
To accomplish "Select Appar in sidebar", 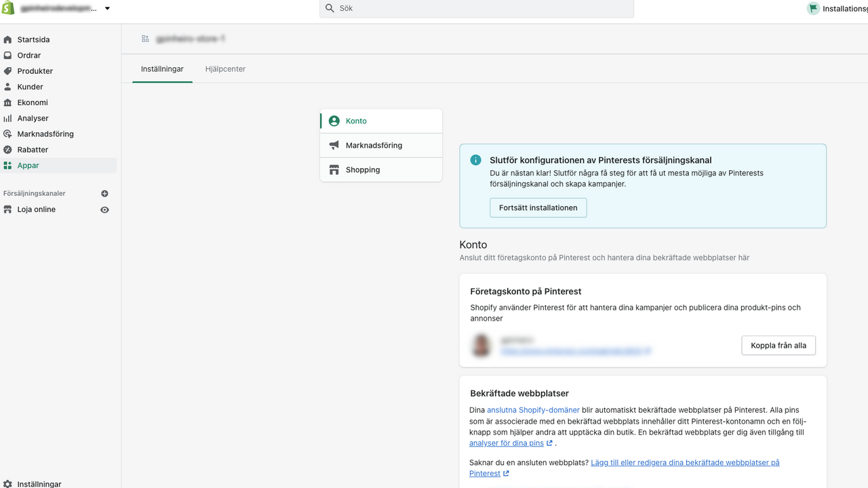I will pos(58,165).
